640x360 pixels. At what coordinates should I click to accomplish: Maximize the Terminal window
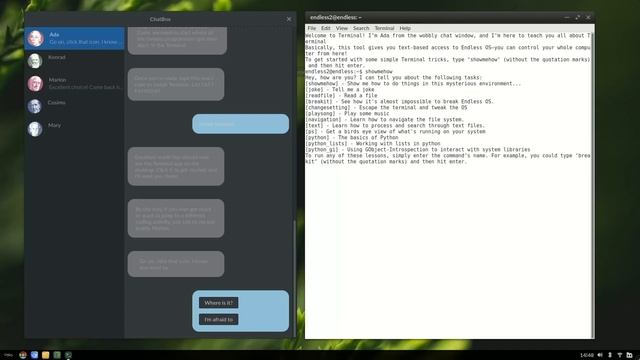pyautogui.click(x=578, y=17)
